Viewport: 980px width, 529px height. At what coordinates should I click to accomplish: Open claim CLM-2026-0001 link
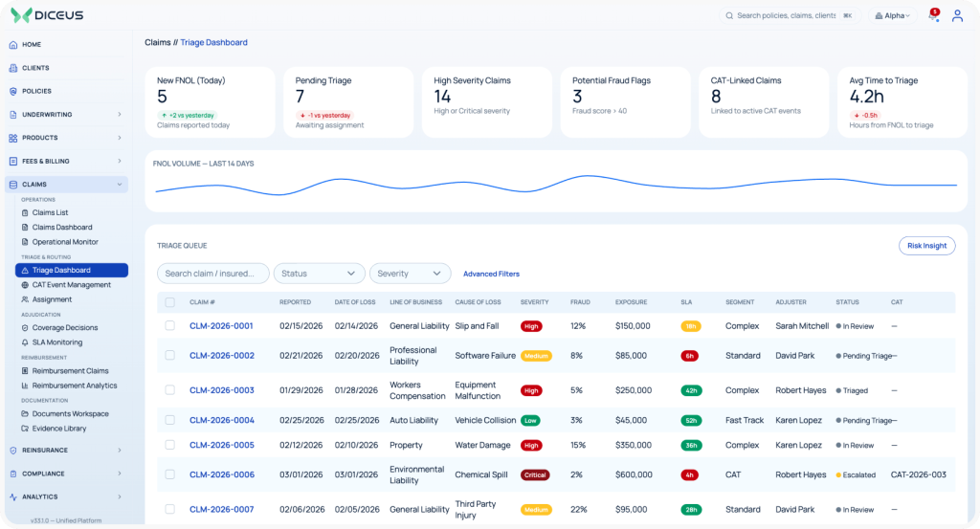click(x=221, y=326)
